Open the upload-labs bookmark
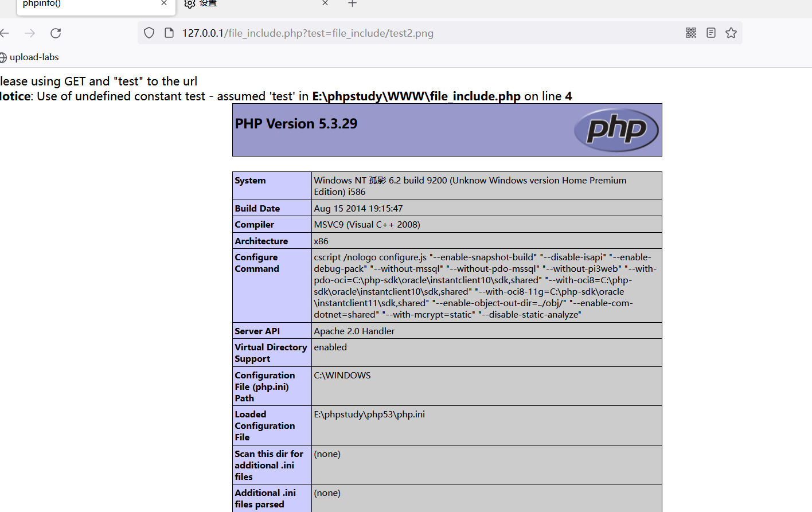 coord(34,57)
